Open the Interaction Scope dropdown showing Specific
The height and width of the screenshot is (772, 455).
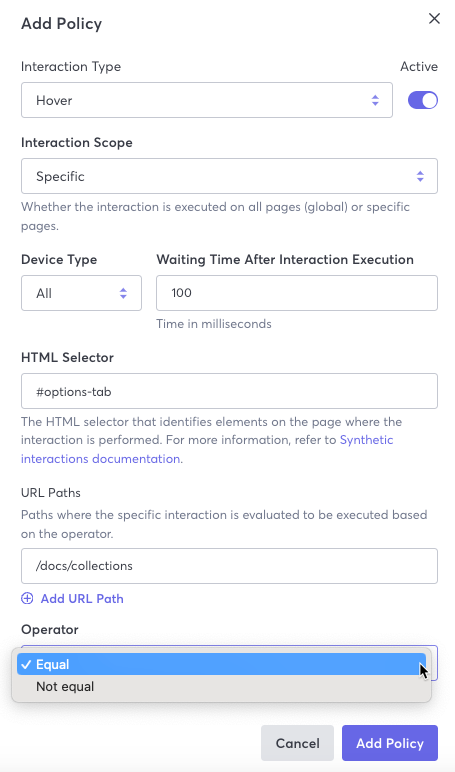[229, 176]
